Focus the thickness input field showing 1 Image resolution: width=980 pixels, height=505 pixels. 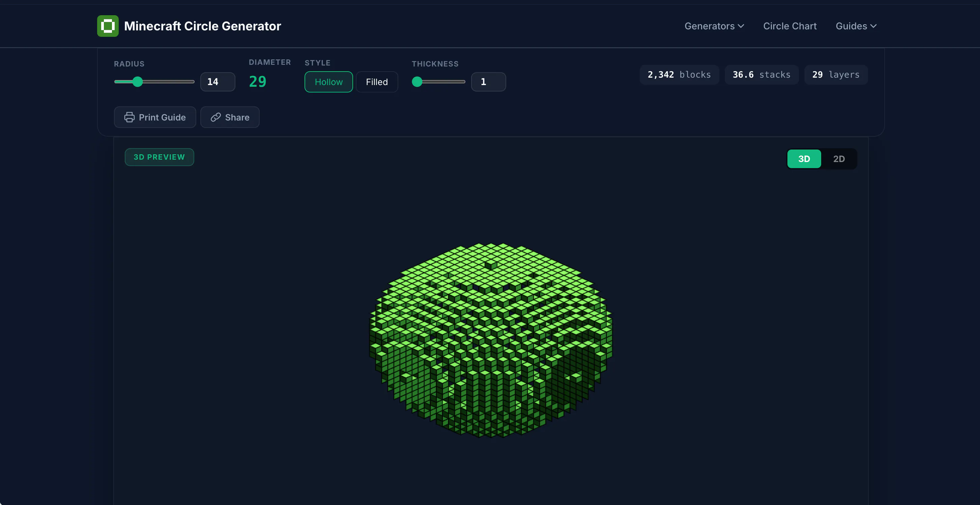tap(488, 81)
